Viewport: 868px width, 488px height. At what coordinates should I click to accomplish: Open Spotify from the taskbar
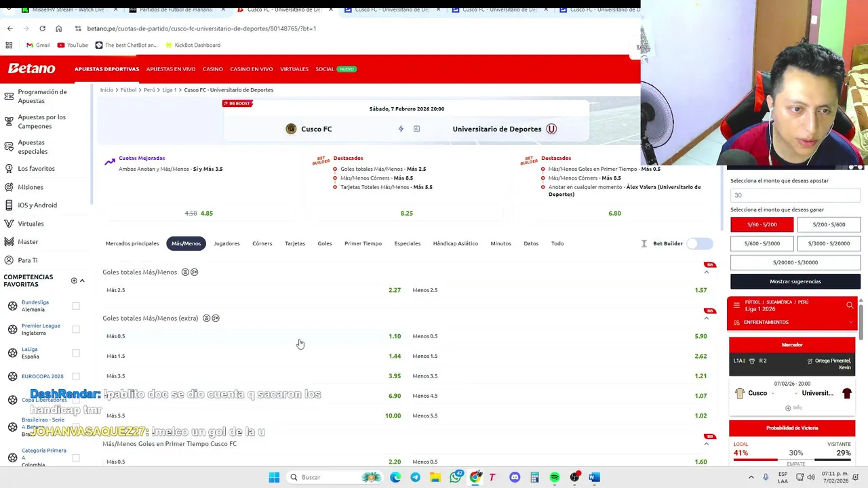tap(555, 477)
